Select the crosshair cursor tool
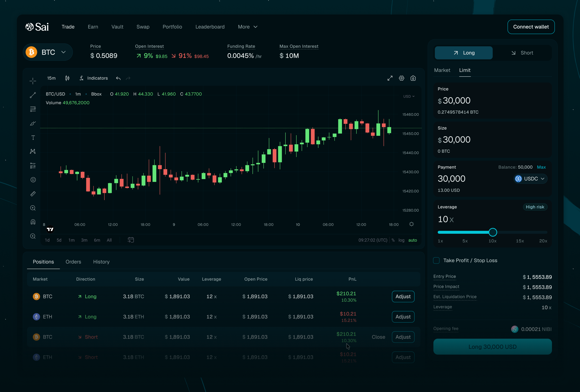Screen dimensions: 580x392 click(x=33, y=81)
